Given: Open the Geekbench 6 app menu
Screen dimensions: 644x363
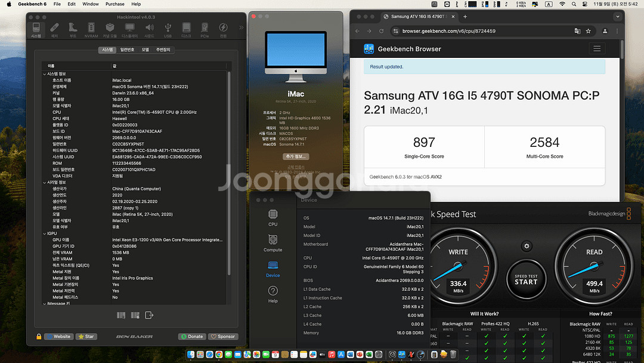Looking at the screenshot, I should click(32, 4).
